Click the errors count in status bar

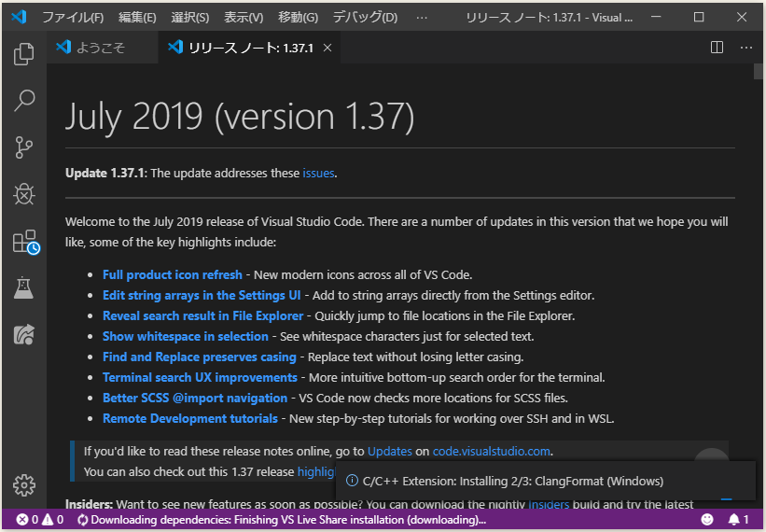(x=27, y=519)
